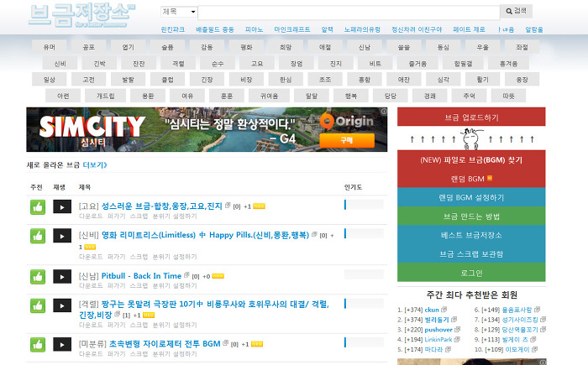The width and height of the screenshot is (588, 365).
Task: Click the green 로그인 button
Action: [471, 273]
